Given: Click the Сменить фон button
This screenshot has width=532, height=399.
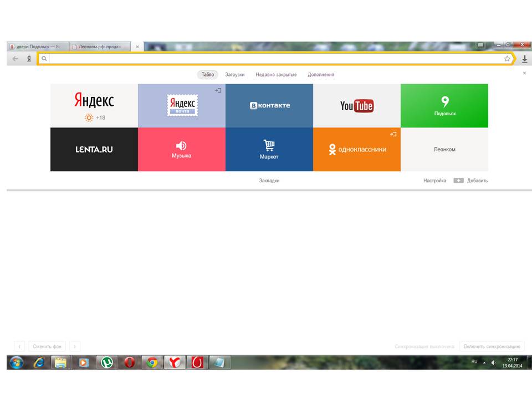Looking at the screenshot, I should (47, 346).
